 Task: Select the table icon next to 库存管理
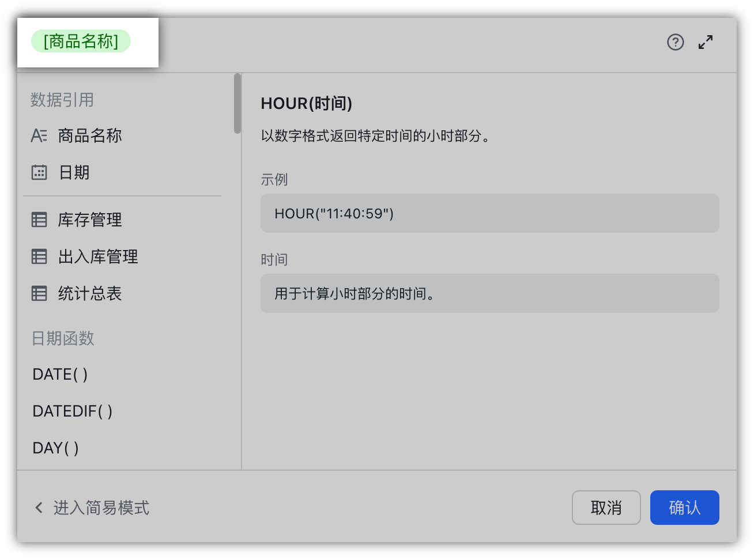39,220
